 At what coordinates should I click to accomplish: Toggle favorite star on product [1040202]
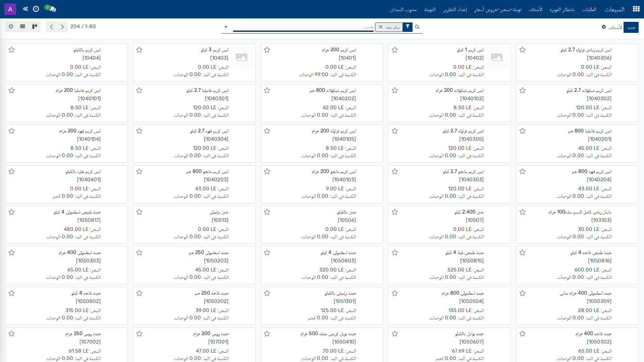tap(267, 90)
